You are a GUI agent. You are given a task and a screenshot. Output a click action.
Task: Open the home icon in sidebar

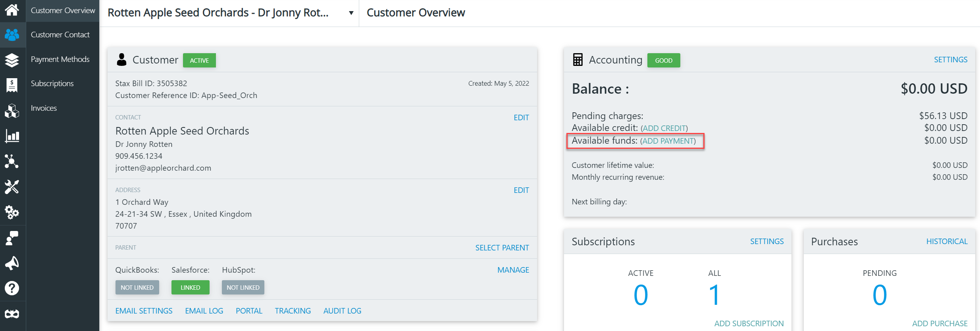coord(12,10)
